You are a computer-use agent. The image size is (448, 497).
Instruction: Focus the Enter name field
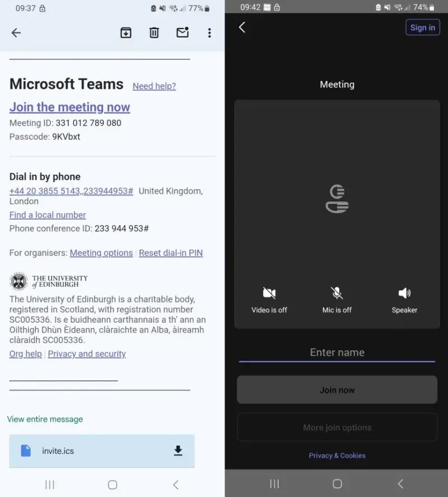click(337, 352)
